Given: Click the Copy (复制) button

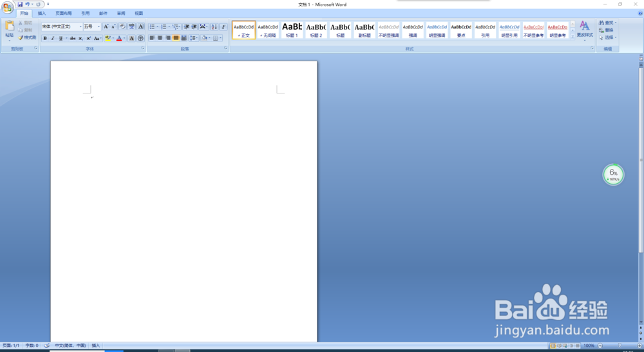Looking at the screenshot, I should click(x=26, y=30).
